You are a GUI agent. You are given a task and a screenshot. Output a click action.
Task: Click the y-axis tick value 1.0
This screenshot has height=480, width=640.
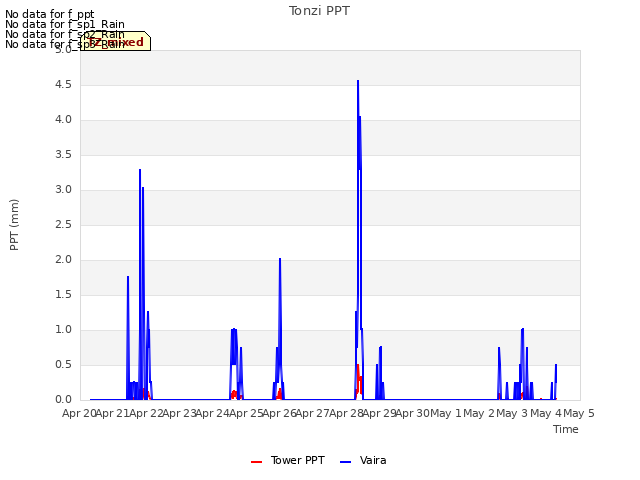click(x=63, y=330)
